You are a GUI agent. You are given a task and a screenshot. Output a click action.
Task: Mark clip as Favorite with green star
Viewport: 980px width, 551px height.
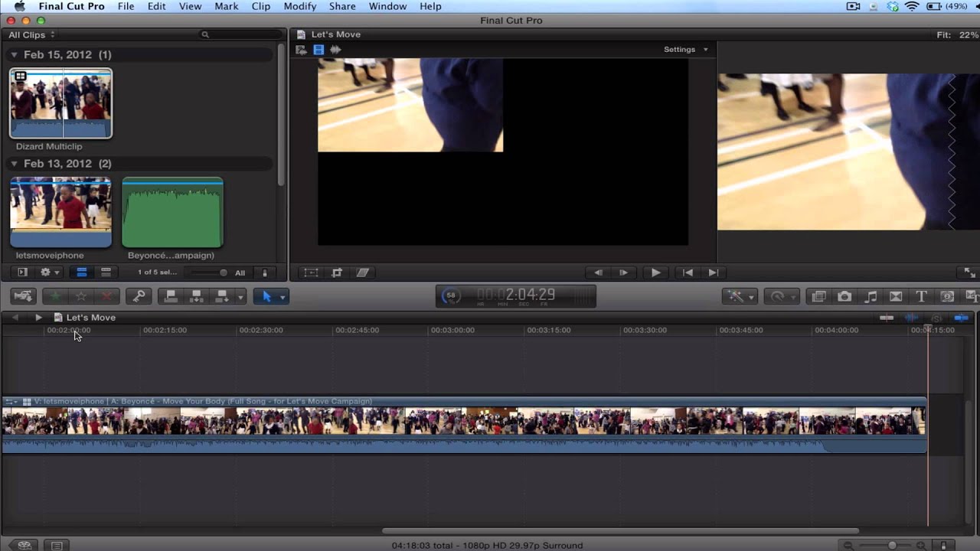pyautogui.click(x=55, y=296)
